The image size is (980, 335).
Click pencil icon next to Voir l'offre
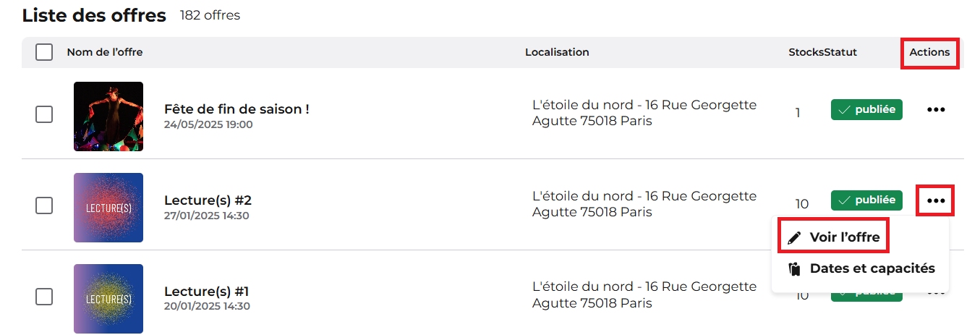coord(794,238)
